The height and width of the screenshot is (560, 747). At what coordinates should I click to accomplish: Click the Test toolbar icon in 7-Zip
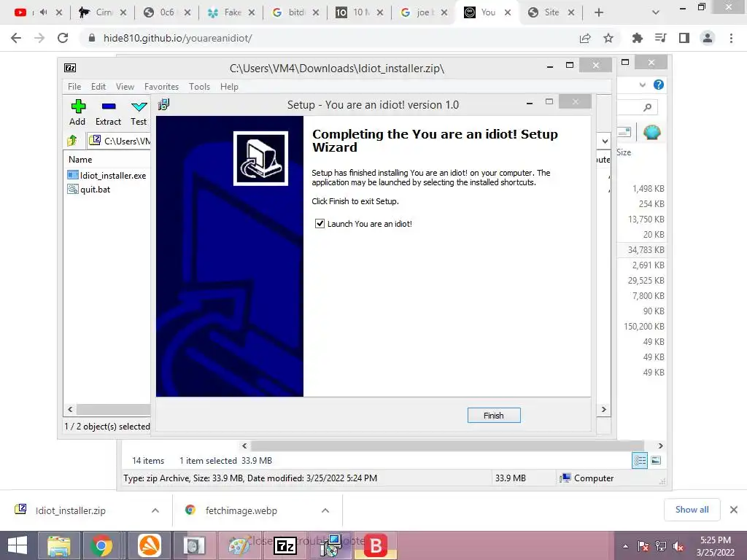coord(139,112)
